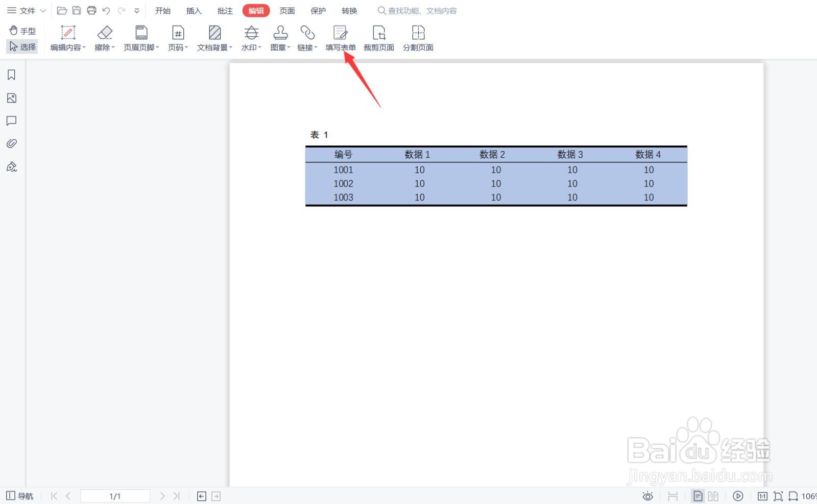Open the 页眉页脚 header footer tool
This screenshot has height=504, width=817.
[x=141, y=39]
